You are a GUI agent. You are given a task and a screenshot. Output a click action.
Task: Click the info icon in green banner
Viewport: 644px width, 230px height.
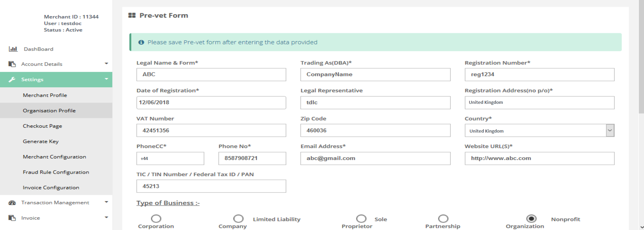click(141, 42)
